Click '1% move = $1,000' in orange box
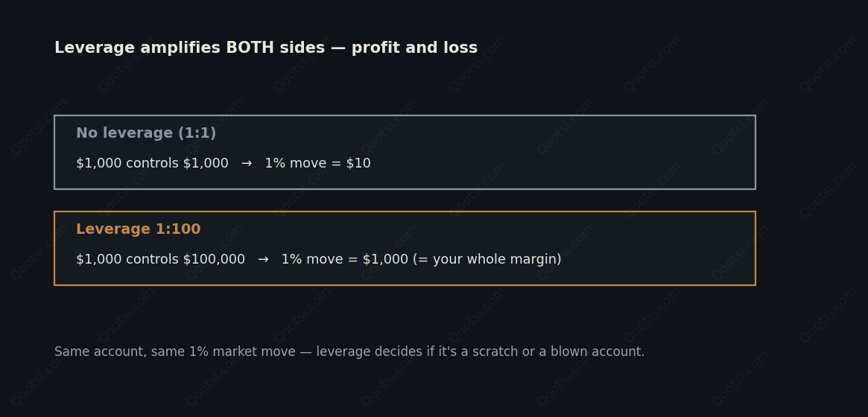 [345, 260]
